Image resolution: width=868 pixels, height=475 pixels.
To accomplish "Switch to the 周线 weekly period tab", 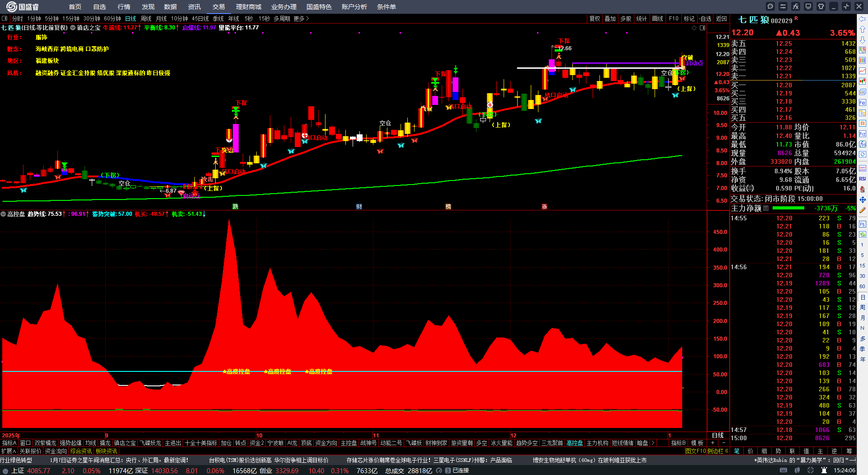I will tap(146, 19).
